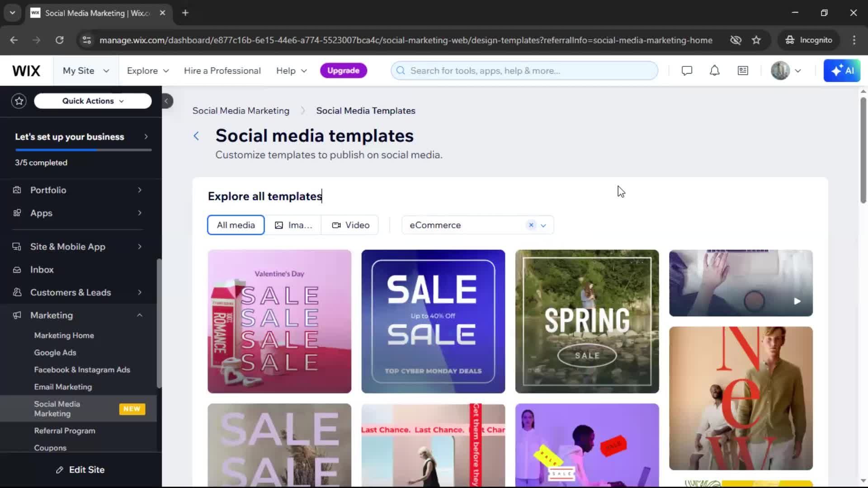Click the tracking protection eye icon

tap(736, 40)
